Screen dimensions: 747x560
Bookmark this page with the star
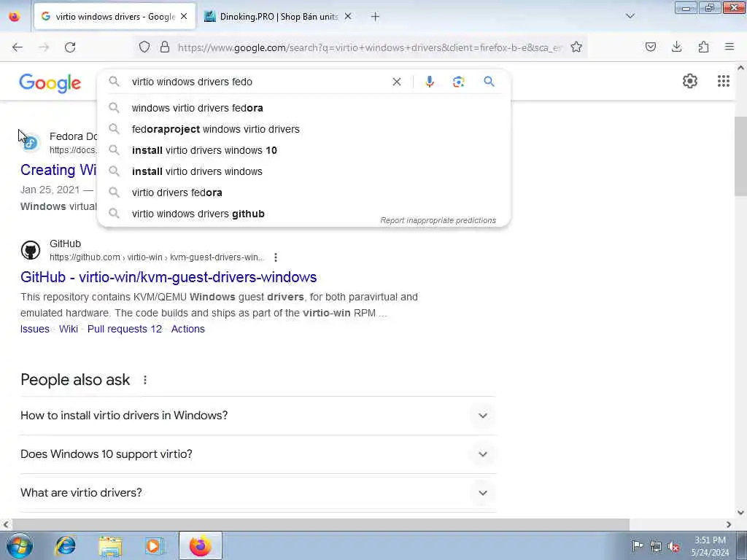576,47
